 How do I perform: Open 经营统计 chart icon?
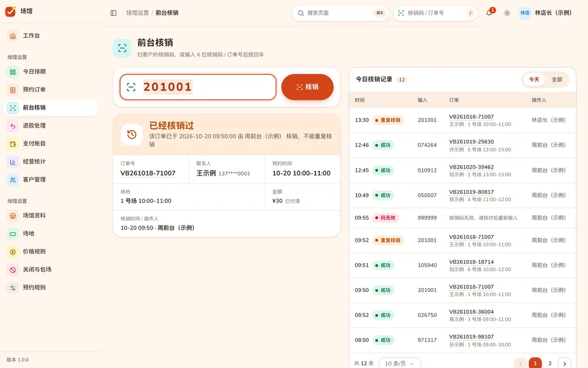click(13, 162)
